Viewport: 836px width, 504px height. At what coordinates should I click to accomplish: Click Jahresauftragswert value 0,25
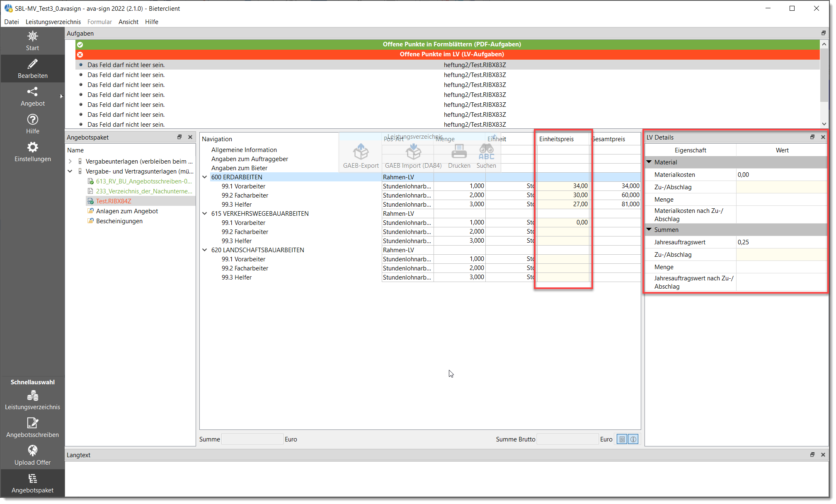point(781,242)
